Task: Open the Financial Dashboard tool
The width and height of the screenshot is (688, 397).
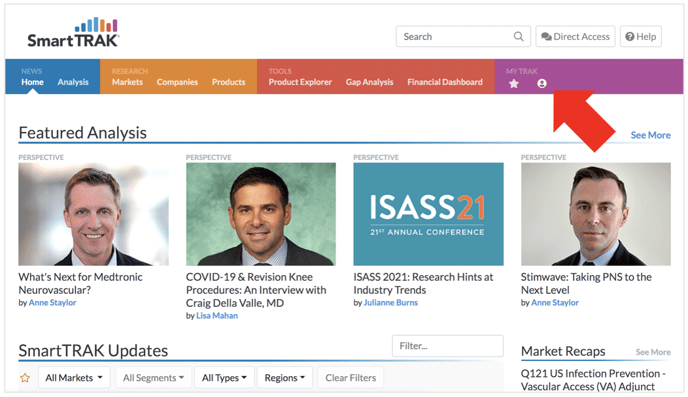Action: [445, 82]
